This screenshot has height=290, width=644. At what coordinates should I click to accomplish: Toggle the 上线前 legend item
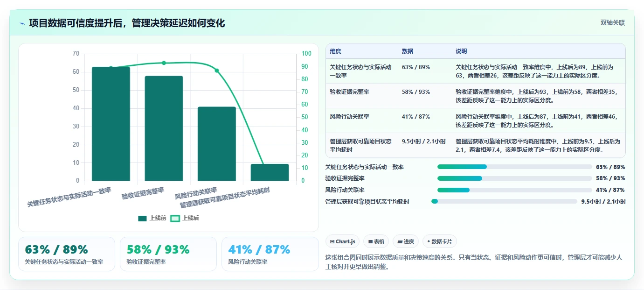click(152, 218)
